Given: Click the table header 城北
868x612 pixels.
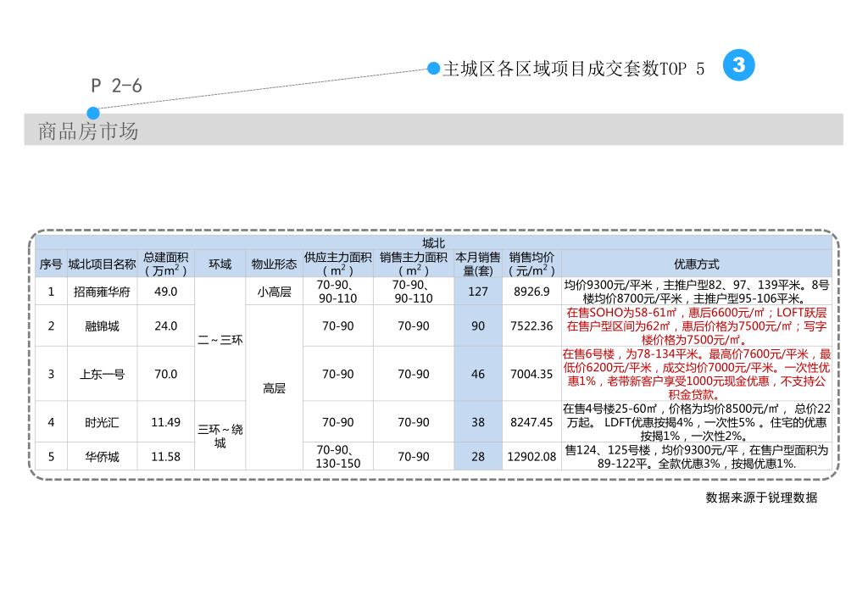Looking at the screenshot, I should coord(433,242).
